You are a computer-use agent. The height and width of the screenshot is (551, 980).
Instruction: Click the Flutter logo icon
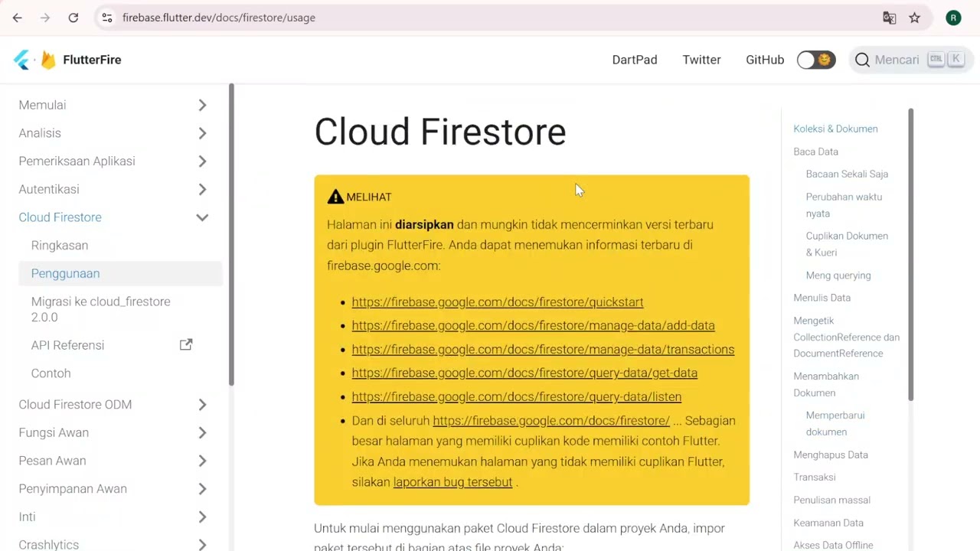(21, 60)
